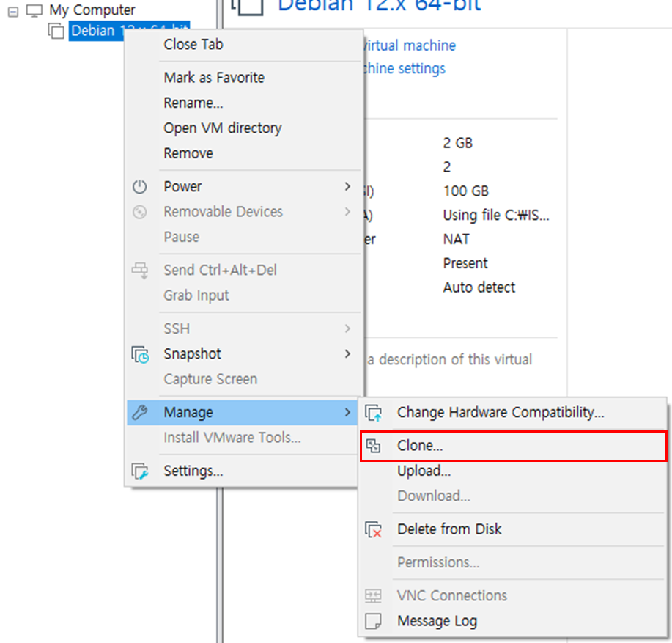The image size is (672, 643).
Task: Click the Debian VM icon in library tree
Action: pos(56,31)
